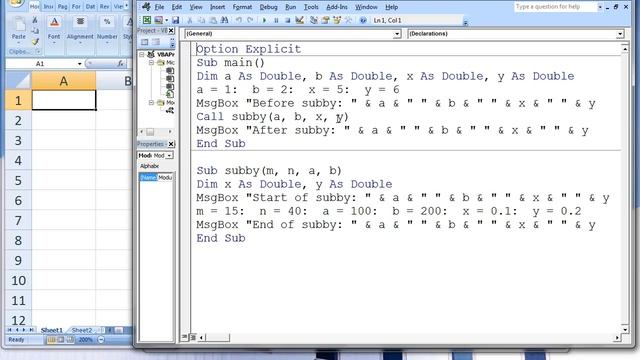
Task: Open Properties Window toolbar icon
Action: pos(325,20)
